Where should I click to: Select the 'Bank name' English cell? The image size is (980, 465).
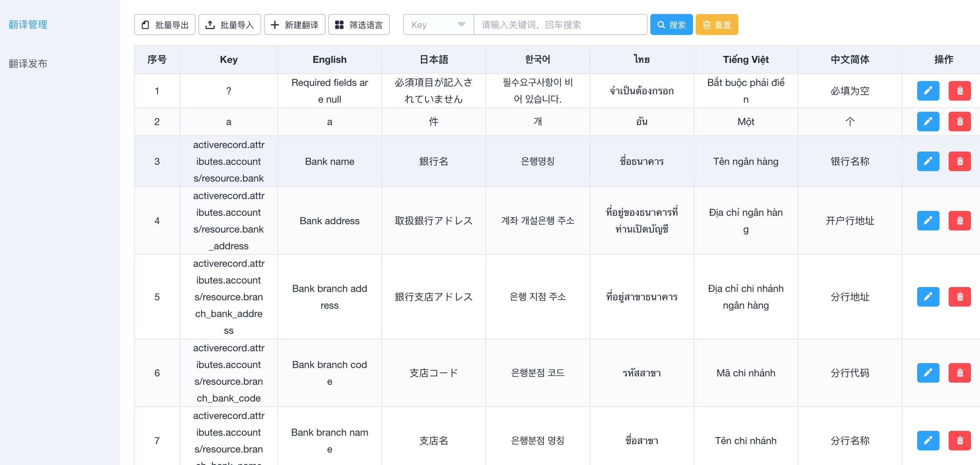[x=330, y=161]
